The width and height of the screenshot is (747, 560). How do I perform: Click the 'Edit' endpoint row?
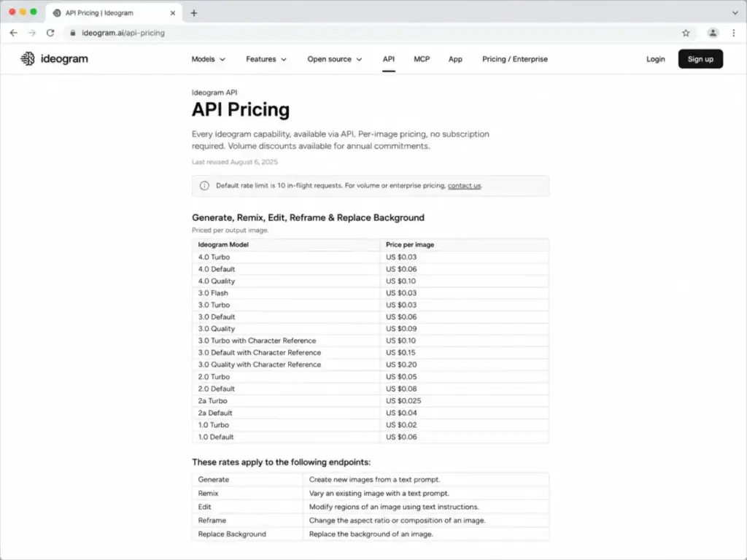pos(370,507)
